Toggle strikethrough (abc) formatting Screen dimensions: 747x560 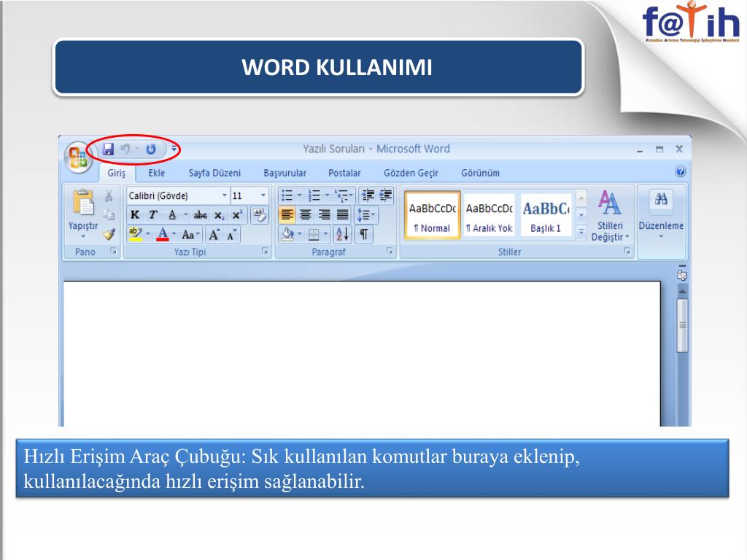click(x=200, y=215)
